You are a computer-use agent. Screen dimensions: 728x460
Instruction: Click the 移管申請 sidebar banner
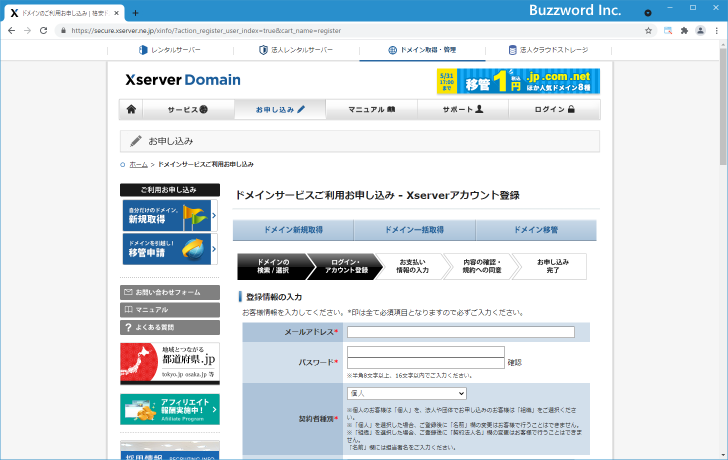coord(170,249)
